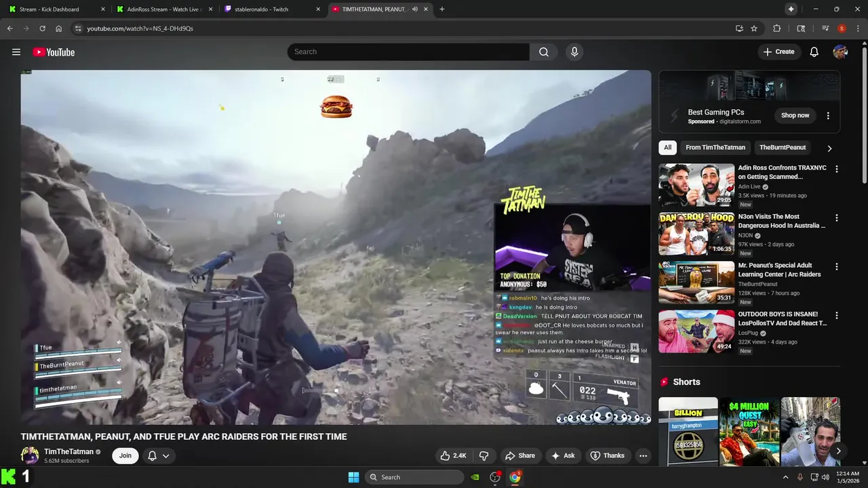This screenshot has height=488, width=868.
Task: Bookmark this page with the star
Action: tap(754, 28)
